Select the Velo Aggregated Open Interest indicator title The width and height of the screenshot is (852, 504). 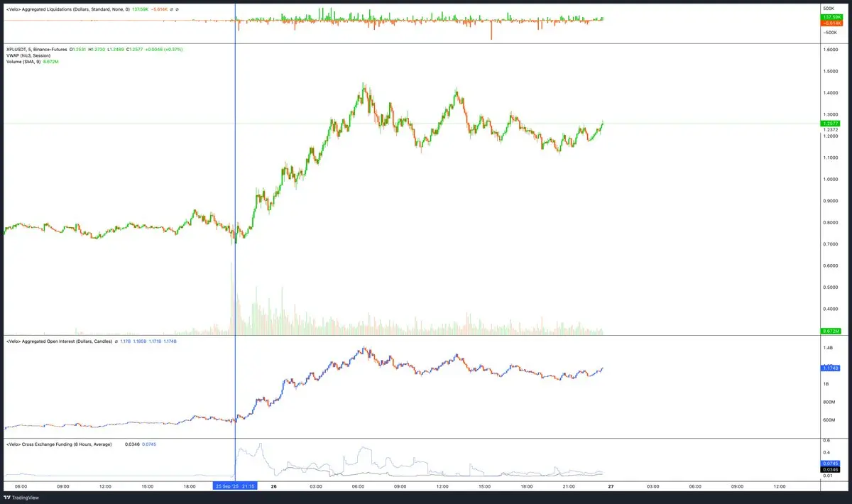pos(61,341)
